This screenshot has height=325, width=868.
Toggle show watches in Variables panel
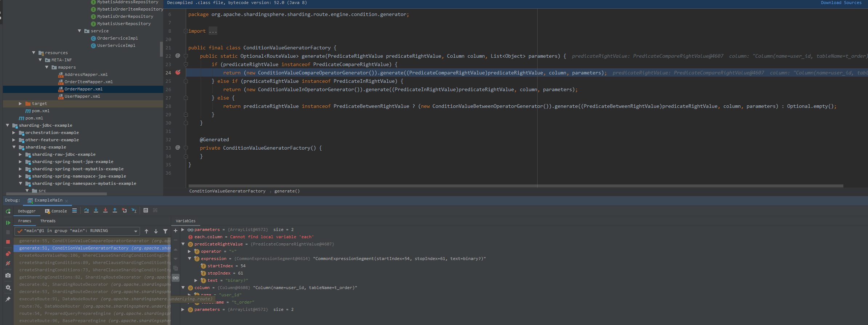tap(176, 278)
